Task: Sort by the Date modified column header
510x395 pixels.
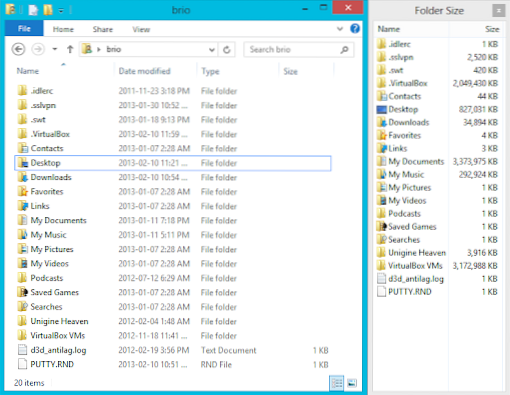Action: click(145, 71)
